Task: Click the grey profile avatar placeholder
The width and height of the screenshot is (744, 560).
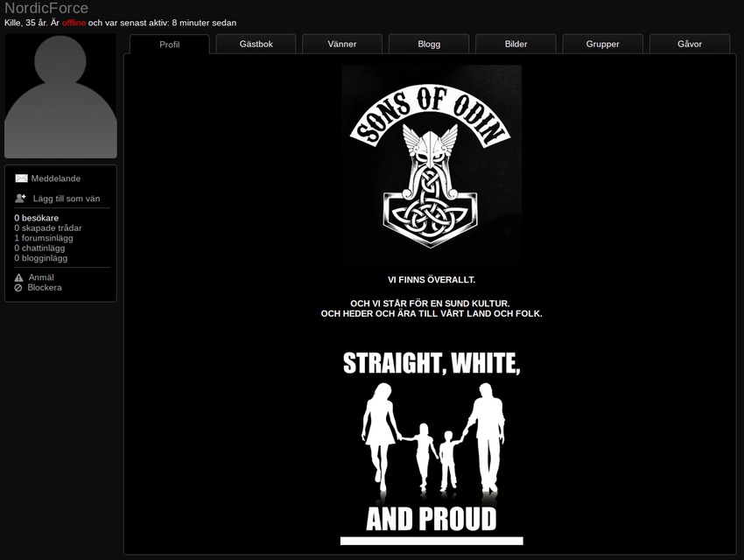Action: tap(60, 96)
